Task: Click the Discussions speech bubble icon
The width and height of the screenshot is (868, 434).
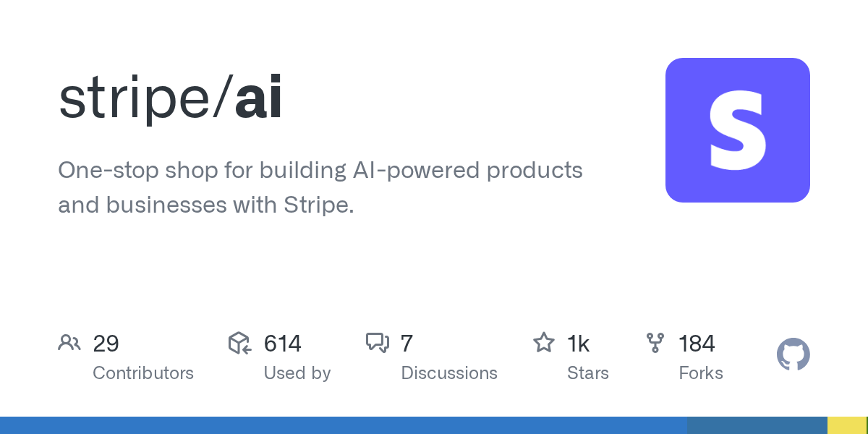Action: [378, 343]
